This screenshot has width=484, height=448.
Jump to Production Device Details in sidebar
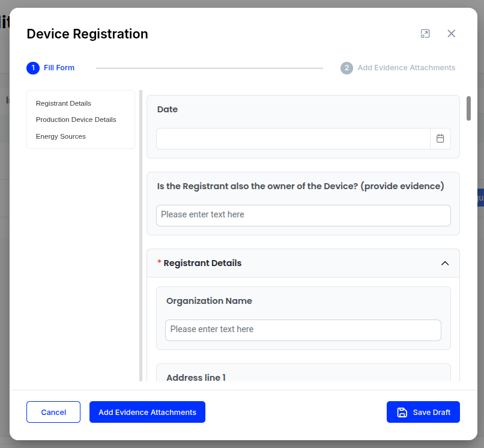point(76,120)
